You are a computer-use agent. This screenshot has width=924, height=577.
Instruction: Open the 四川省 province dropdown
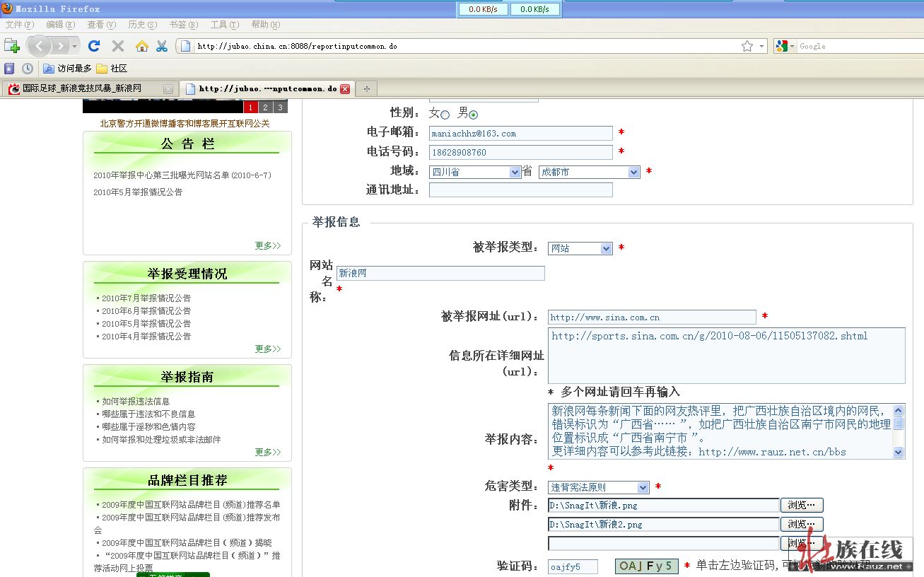coord(475,172)
